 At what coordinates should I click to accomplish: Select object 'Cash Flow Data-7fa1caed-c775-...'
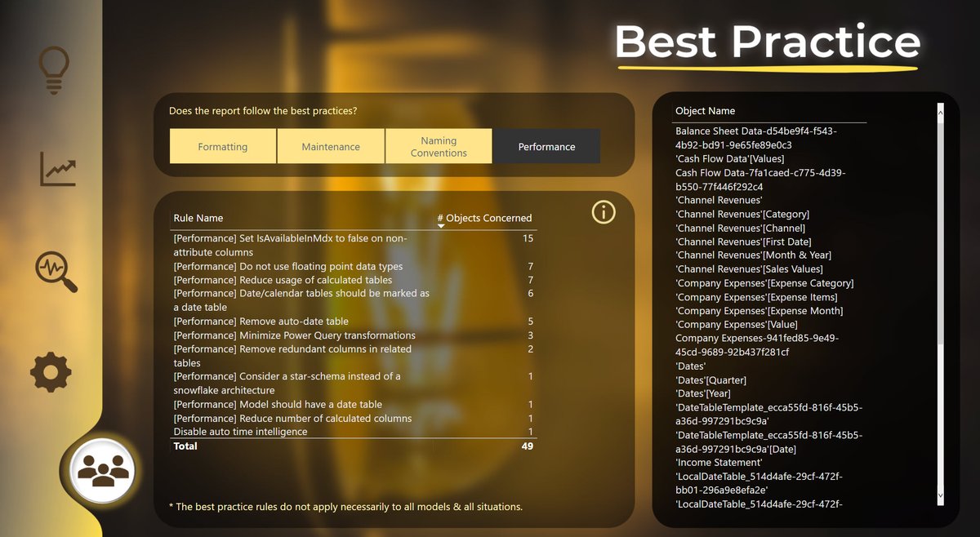tap(759, 180)
